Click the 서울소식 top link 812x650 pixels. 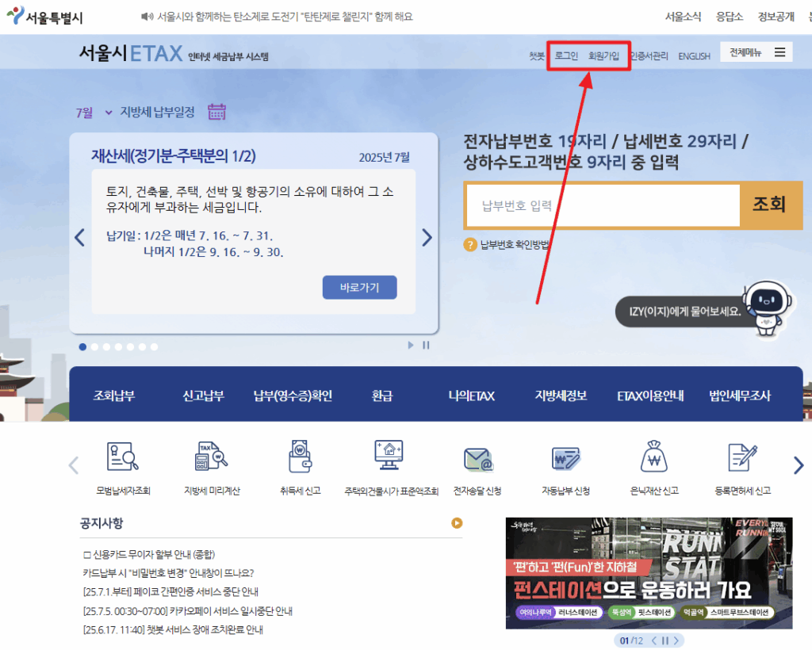click(x=683, y=17)
